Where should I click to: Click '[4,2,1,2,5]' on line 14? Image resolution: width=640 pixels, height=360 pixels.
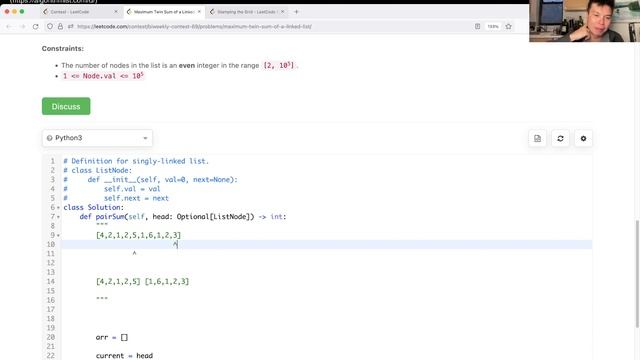(x=118, y=282)
